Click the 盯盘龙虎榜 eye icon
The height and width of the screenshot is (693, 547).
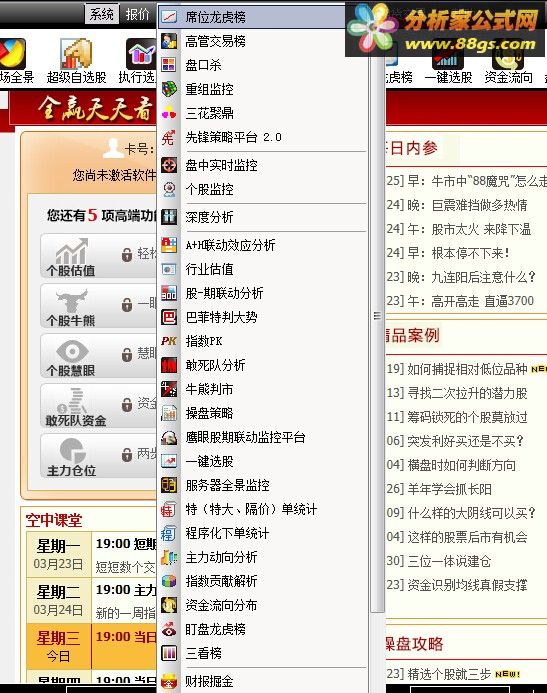tap(169, 629)
